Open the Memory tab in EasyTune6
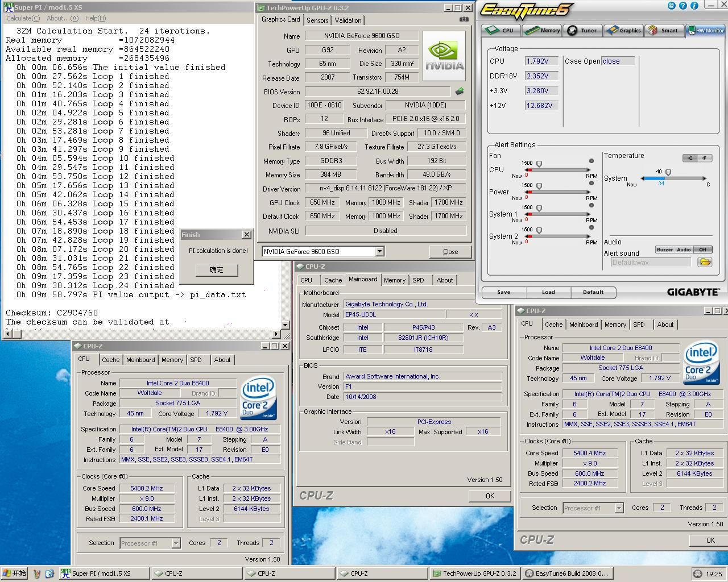Image resolution: width=728 pixels, height=582 pixels. coord(543,30)
